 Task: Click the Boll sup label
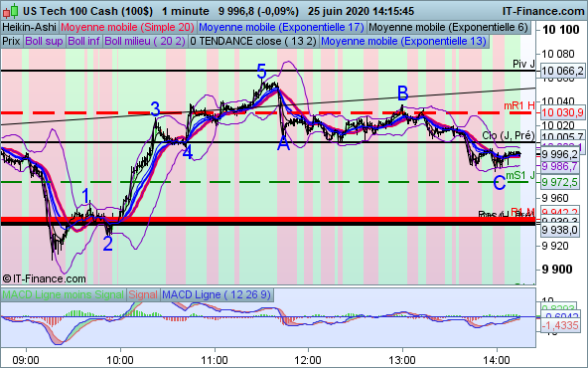click(44, 42)
